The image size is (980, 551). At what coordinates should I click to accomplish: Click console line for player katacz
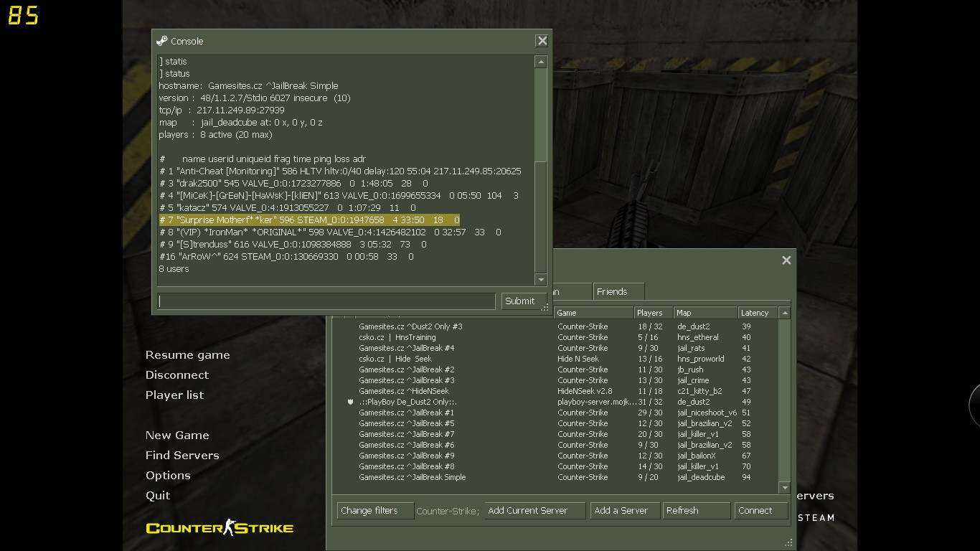(288, 207)
